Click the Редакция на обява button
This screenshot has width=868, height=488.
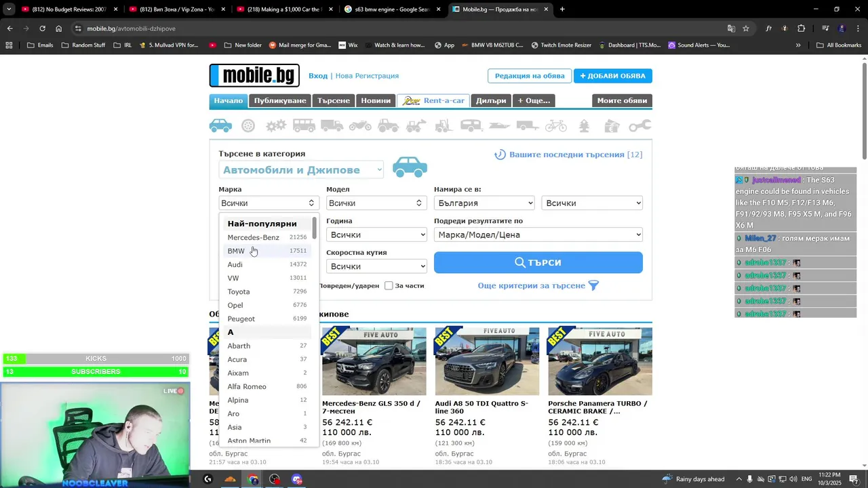[530, 76]
